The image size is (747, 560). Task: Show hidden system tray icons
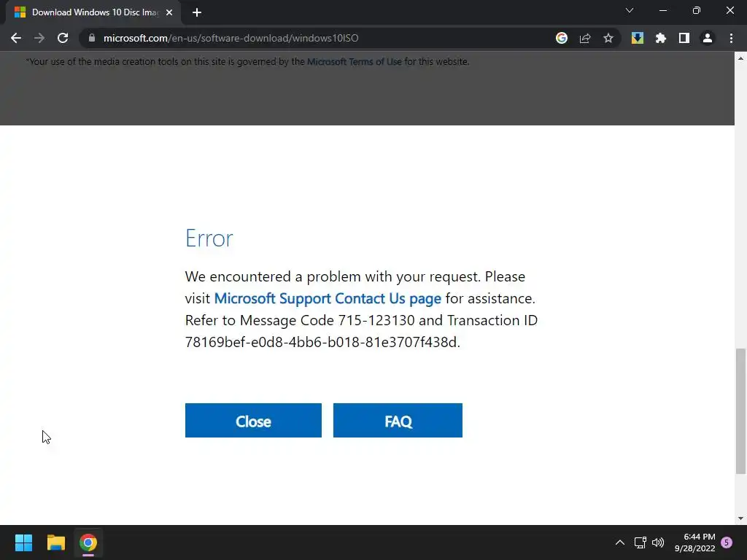click(x=620, y=542)
